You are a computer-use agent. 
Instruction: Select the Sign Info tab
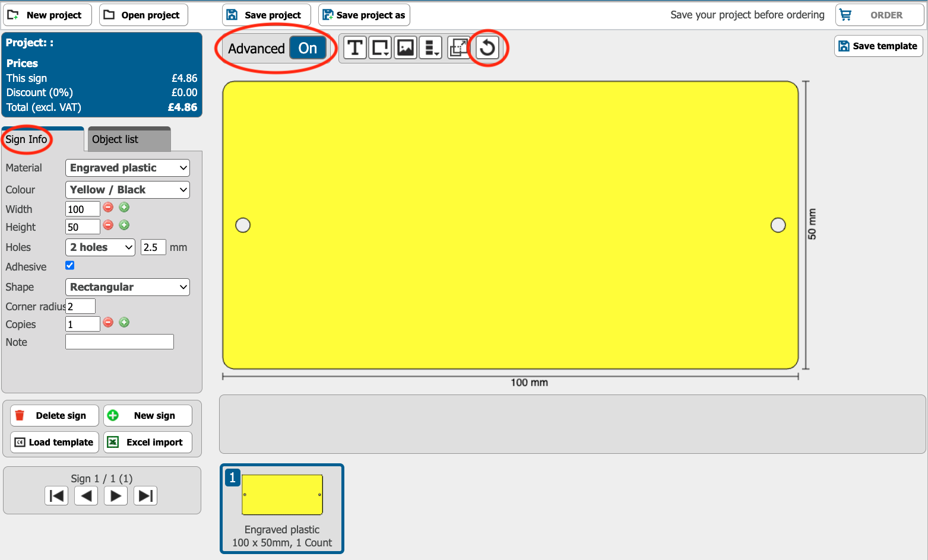point(27,139)
